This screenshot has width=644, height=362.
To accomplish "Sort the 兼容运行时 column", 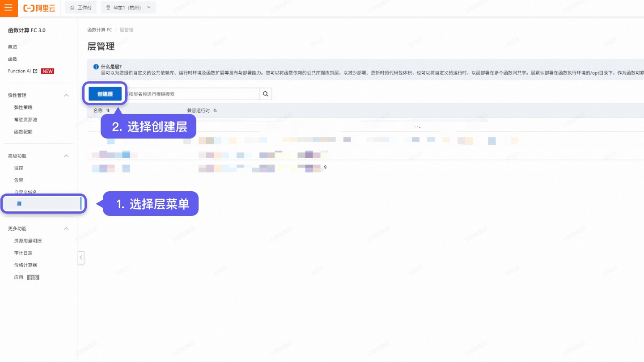I will coord(215,110).
